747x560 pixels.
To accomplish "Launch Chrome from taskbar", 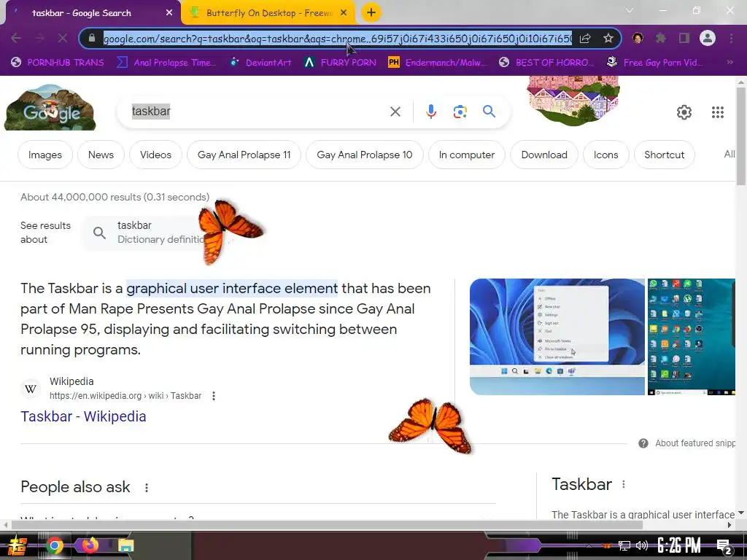I will 54,545.
